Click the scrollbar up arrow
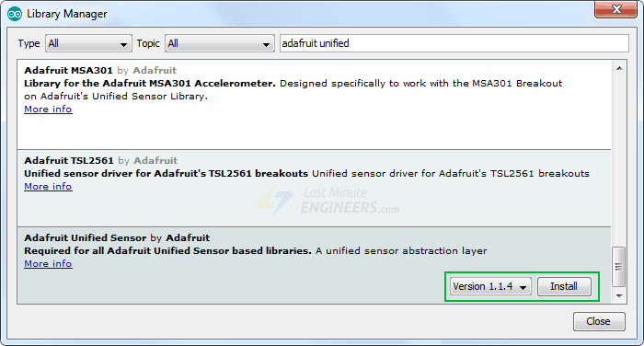The image size is (644, 346). [x=619, y=68]
